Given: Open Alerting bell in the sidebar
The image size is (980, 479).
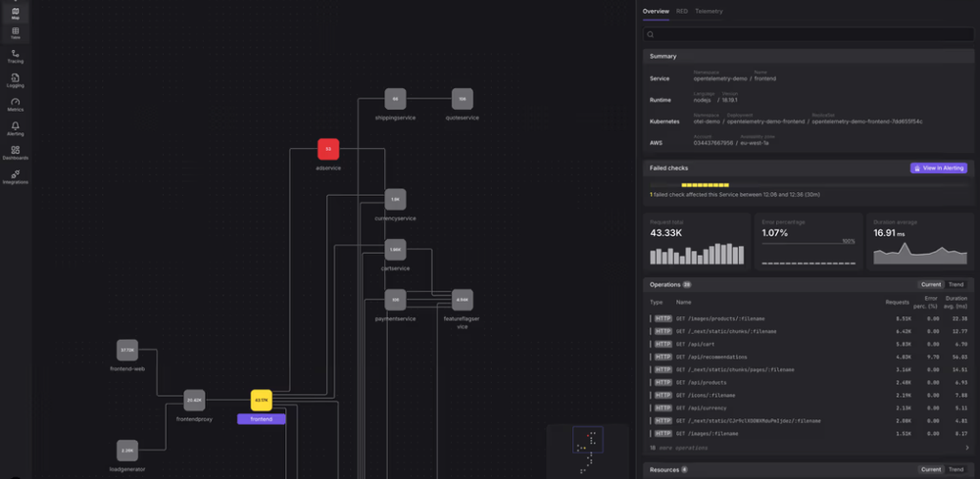Looking at the screenshot, I should point(16,129).
